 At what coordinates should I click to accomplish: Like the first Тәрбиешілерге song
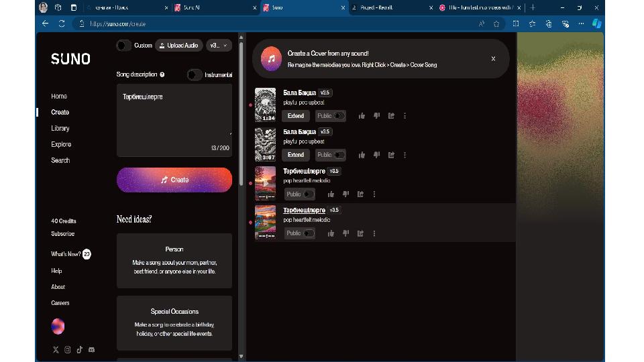(331, 194)
